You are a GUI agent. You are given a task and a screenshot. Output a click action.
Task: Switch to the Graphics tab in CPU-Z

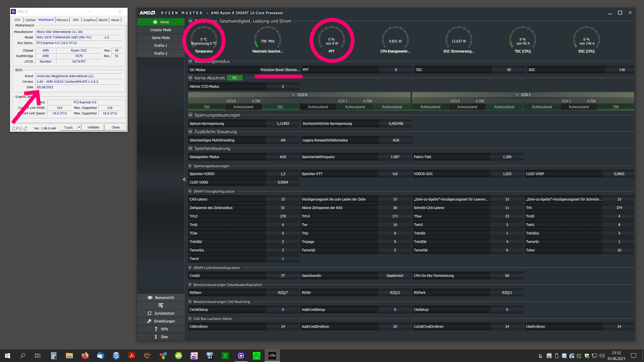coord(89,20)
